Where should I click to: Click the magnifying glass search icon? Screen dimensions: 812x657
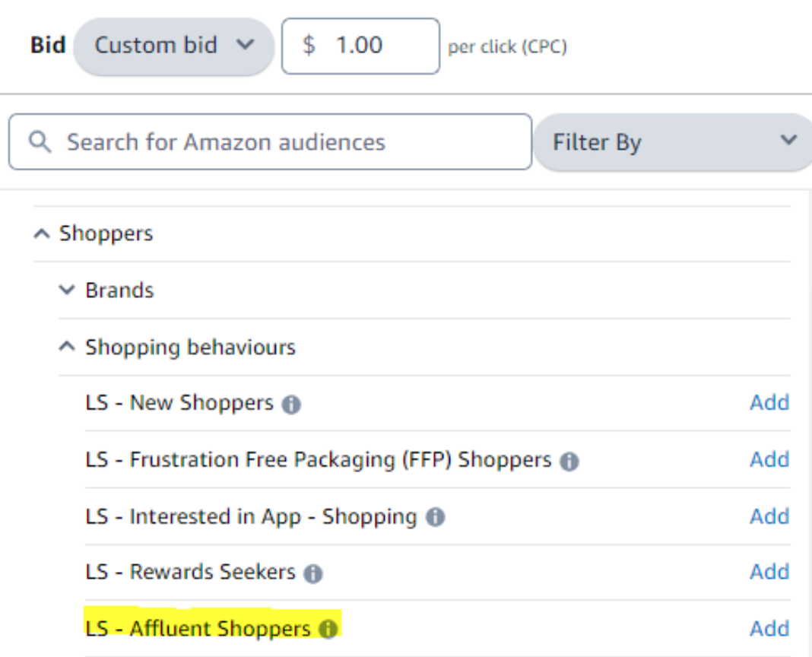click(x=40, y=142)
